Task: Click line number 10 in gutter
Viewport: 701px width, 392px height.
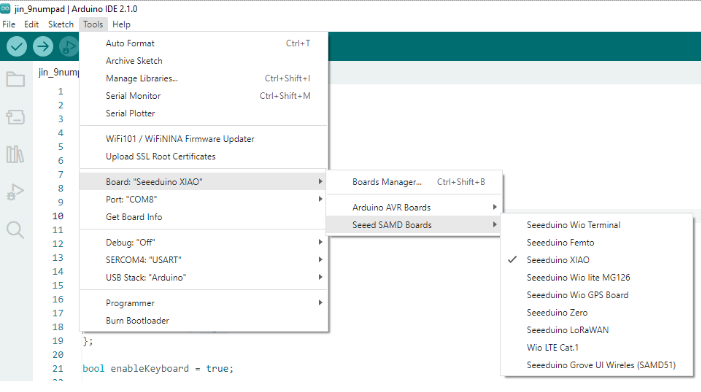Action: [x=58, y=216]
